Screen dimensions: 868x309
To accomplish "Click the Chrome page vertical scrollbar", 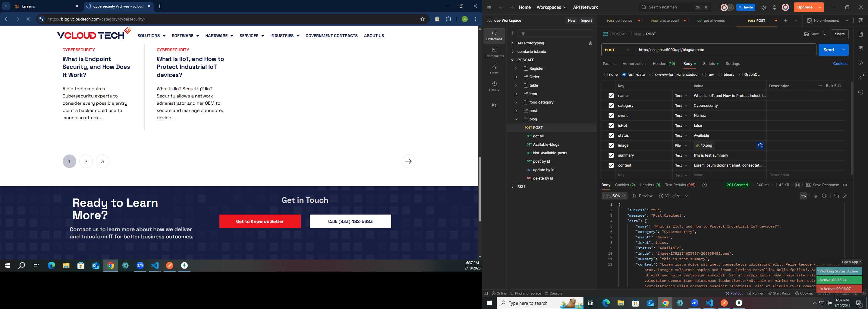I will click(x=480, y=189).
